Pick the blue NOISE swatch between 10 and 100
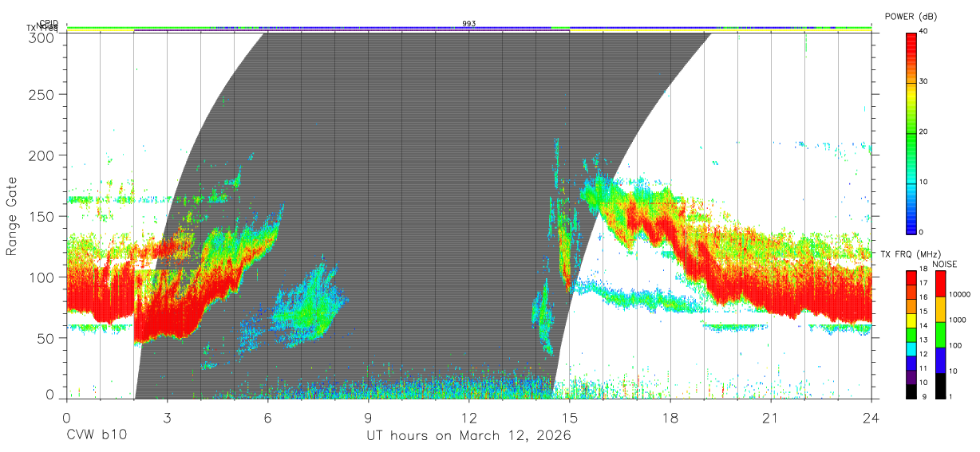Screen dimensions: 980x452 pos(940,360)
